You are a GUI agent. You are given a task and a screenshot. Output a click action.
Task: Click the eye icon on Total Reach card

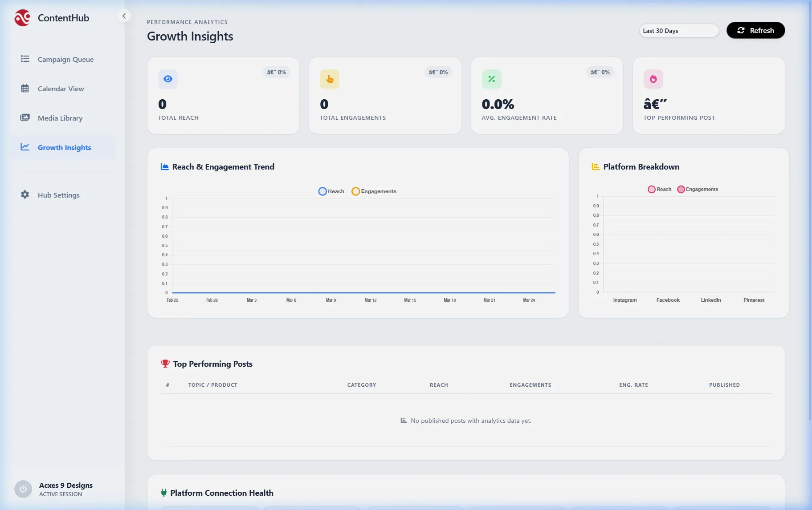point(168,79)
